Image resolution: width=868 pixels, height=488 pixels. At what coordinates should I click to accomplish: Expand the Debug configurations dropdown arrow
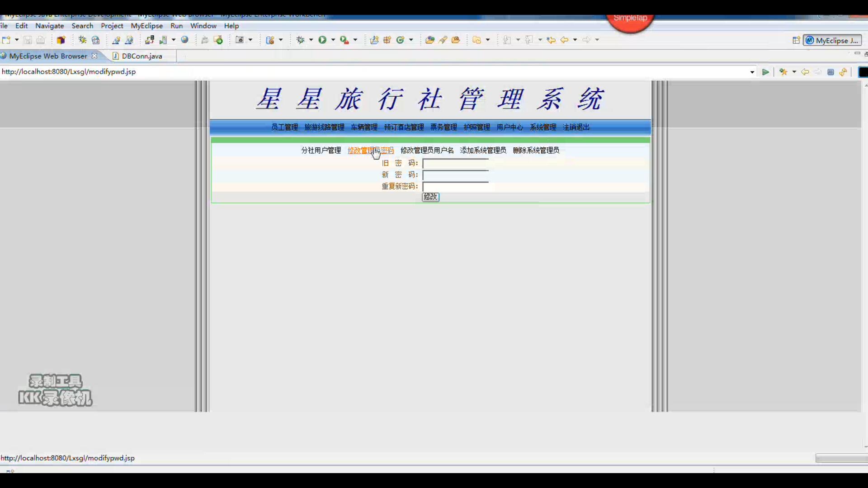pos(311,40)
